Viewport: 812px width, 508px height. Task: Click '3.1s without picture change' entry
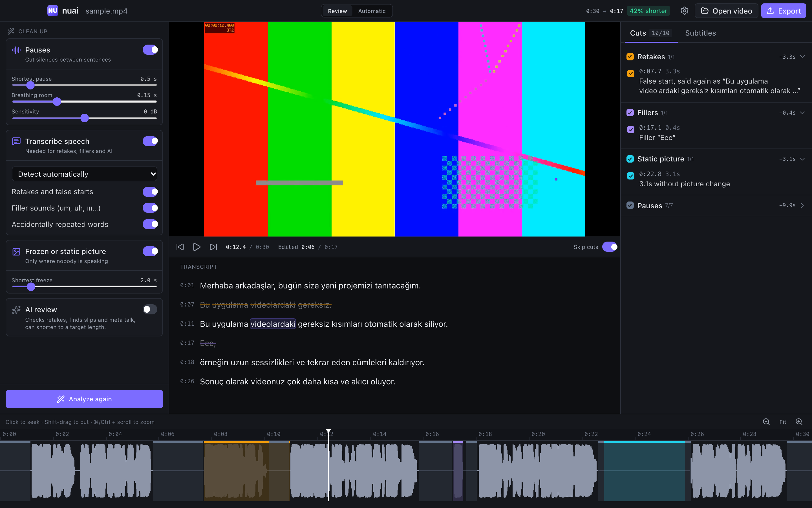[684, 184]
